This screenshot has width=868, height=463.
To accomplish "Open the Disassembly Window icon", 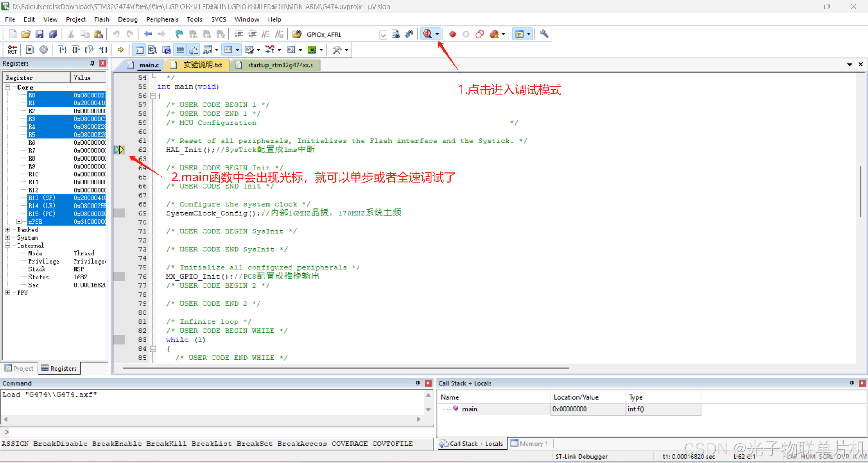I will 153,50.
